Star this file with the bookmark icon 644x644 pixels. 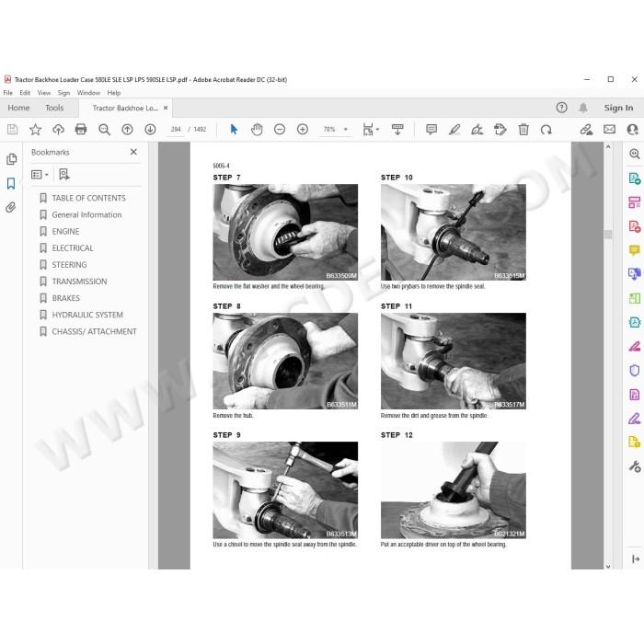click(x=35, y=130)
